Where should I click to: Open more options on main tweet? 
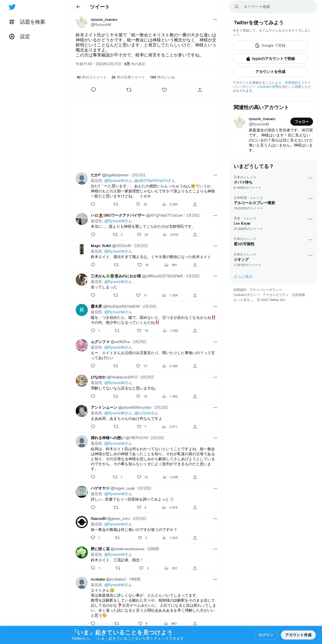click(215, 20)
